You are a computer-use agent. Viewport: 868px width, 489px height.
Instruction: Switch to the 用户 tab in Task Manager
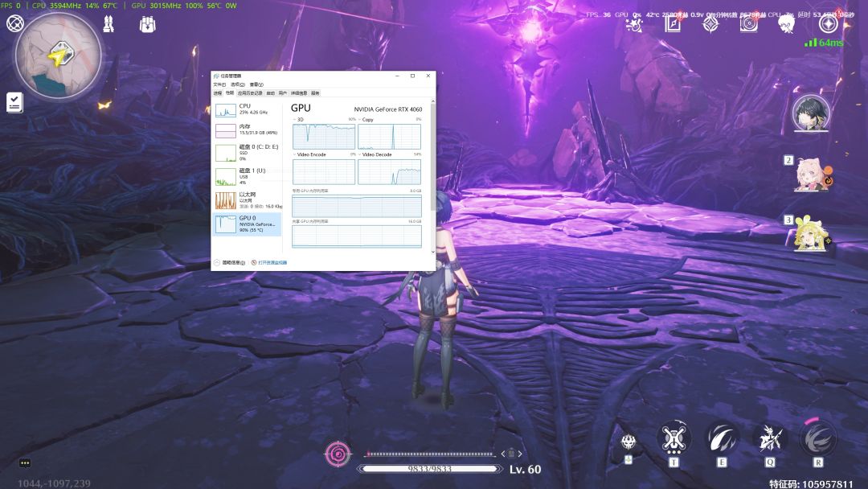[282, 93]
